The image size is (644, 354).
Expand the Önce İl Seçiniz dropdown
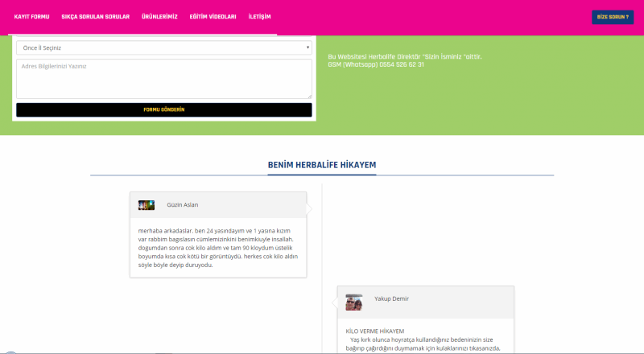(164, 47)
